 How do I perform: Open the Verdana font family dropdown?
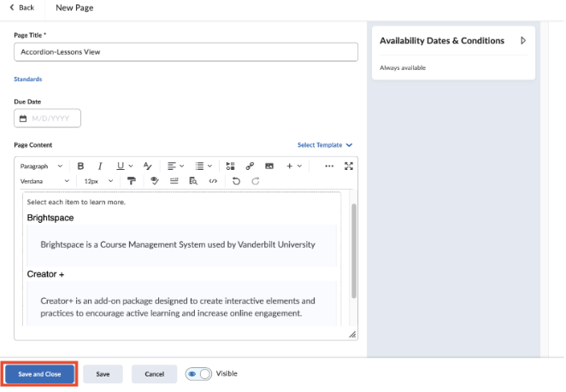(x=44, y=181)
